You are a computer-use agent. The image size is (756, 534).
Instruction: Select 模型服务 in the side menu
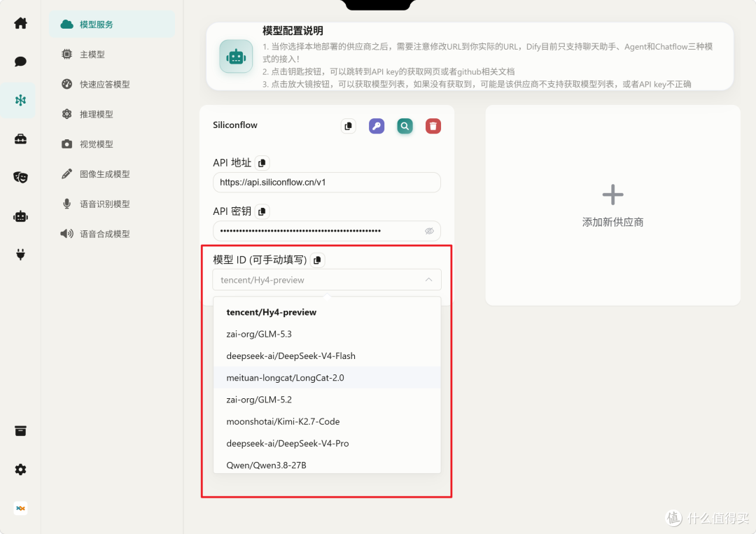[x=112, y=24]
